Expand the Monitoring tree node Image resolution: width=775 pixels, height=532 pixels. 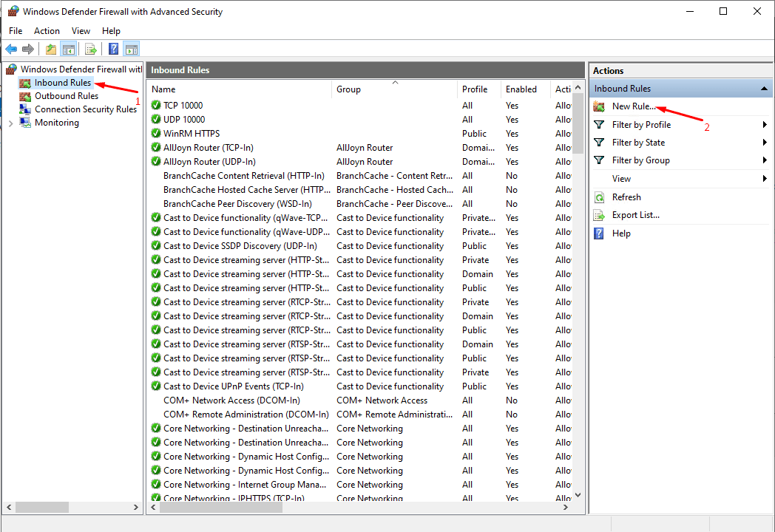pos(10,123)
